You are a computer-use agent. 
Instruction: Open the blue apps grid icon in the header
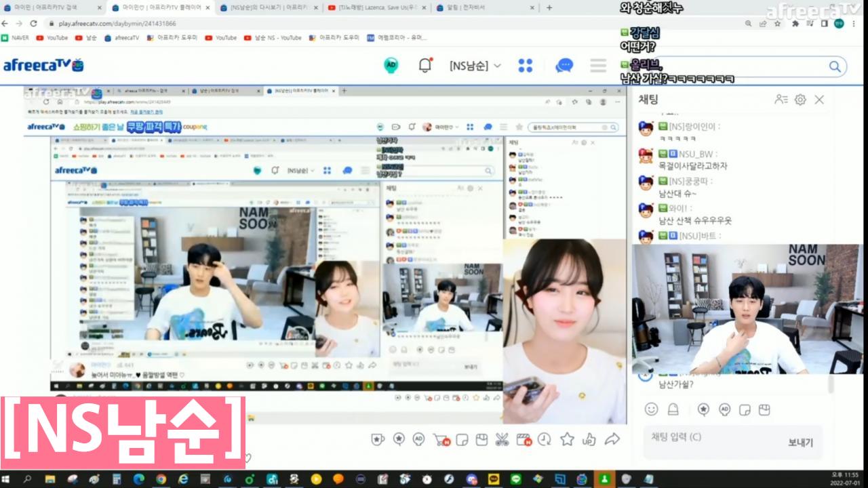point(526,65)
